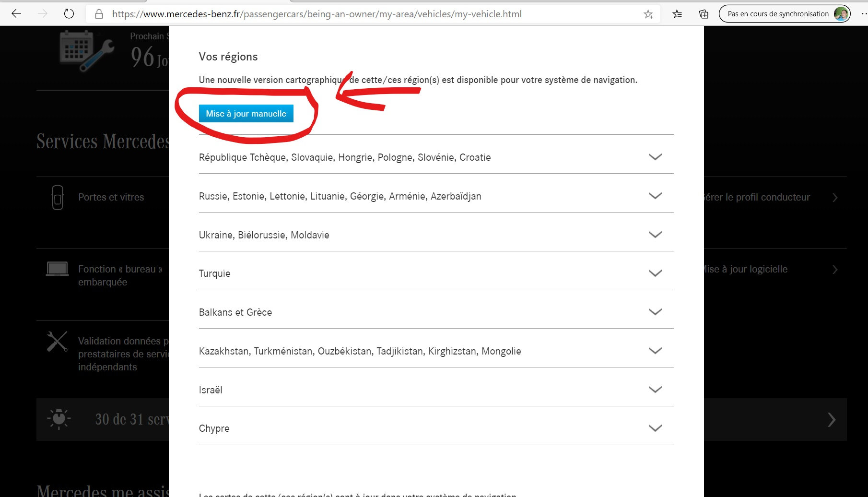
Task: Expand the Israël region chevron
Action: pos(655,390)
